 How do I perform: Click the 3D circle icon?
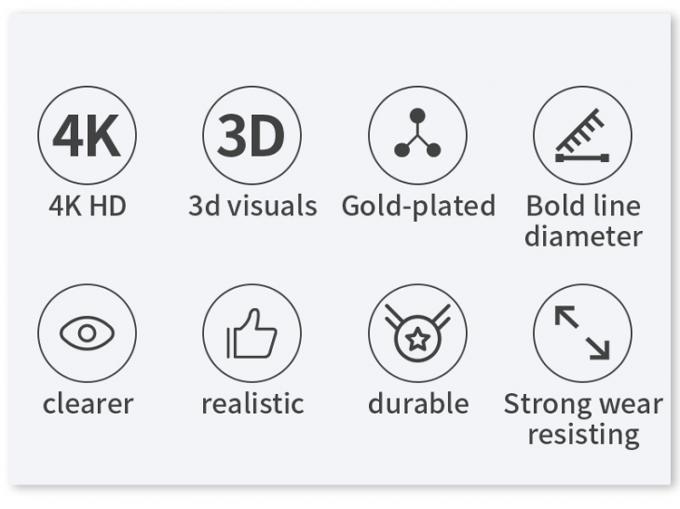(252, 135)
